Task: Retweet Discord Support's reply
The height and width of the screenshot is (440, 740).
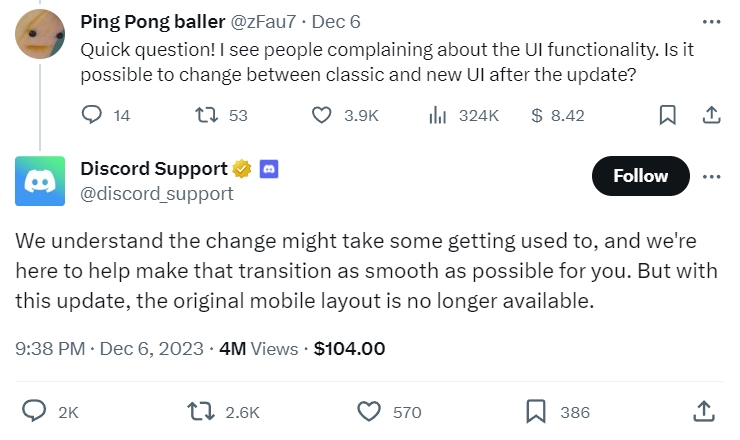Action: (x=198, y=411)
